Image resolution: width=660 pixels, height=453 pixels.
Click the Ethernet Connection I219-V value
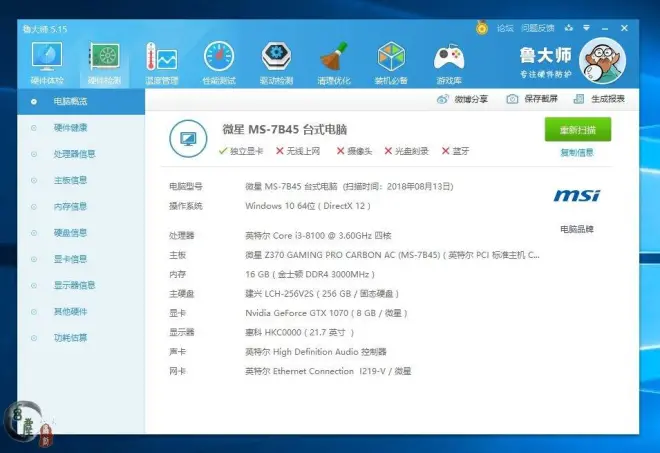click(x=328, y=371)
